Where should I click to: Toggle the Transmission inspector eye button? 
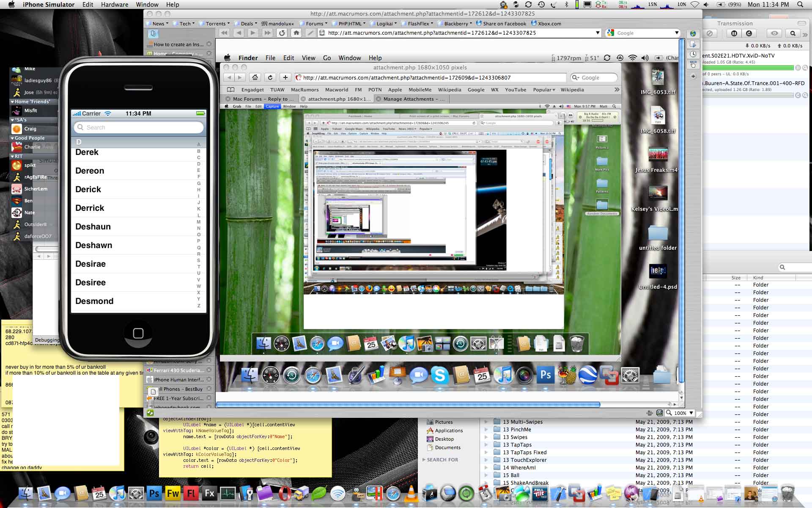774,33
